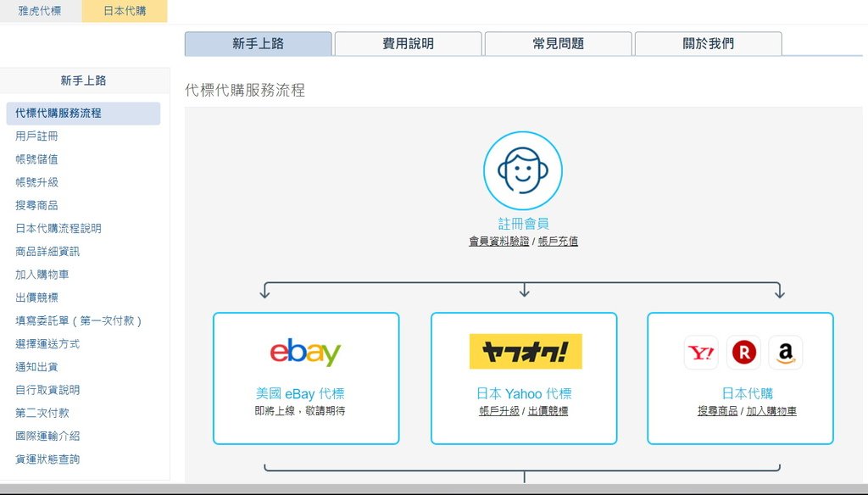Switch to the 費用說明 tab
The image size is (868, 495).
(x=408, y=44)
